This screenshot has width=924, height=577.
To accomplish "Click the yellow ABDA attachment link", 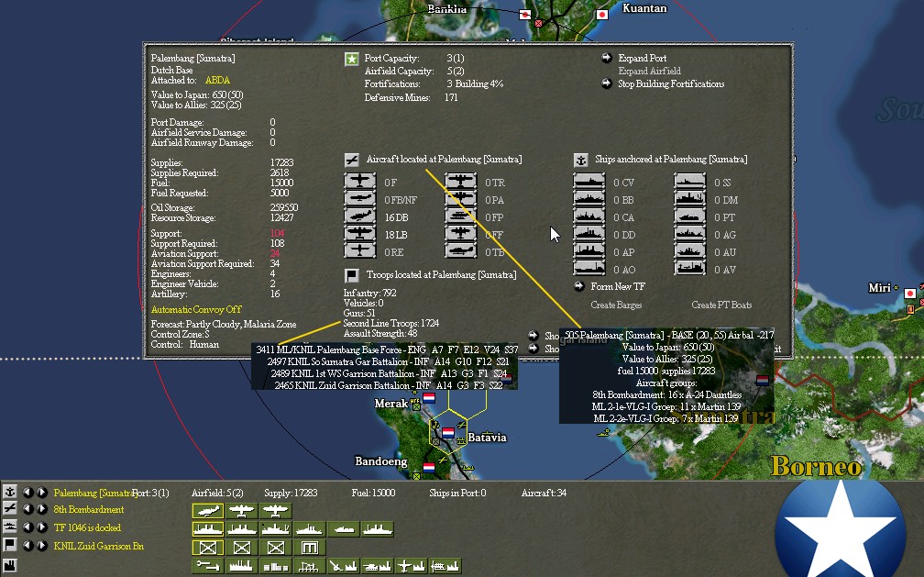I will pos(217,80).
